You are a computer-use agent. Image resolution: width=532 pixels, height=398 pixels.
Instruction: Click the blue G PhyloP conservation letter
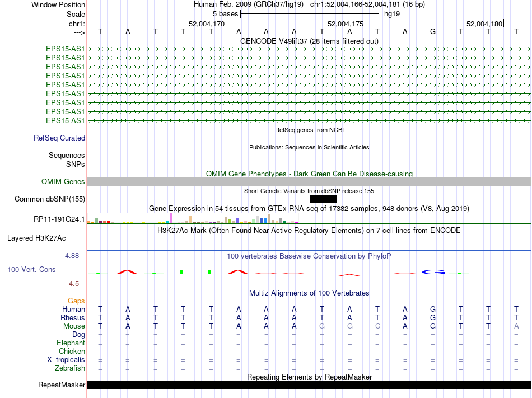click(x=433, y=272)
